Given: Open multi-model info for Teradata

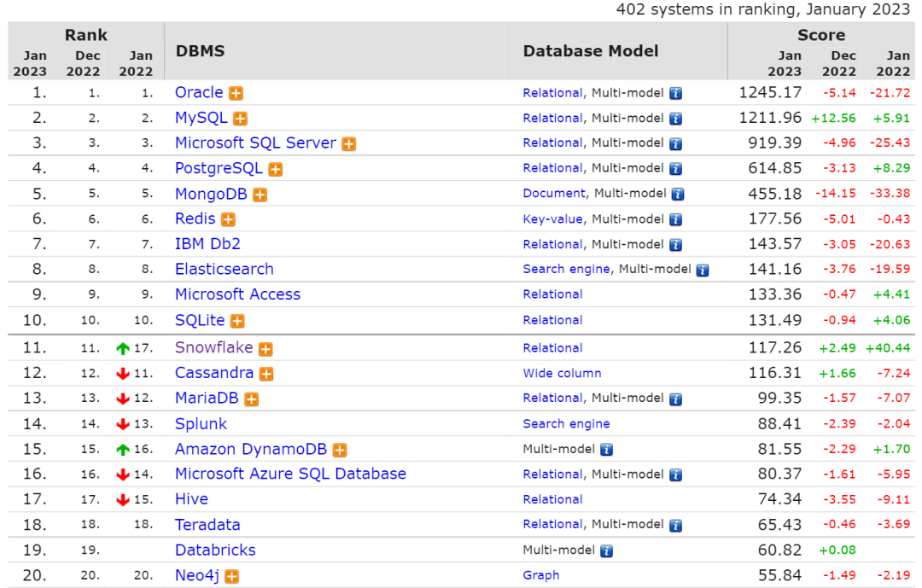Looking at the screenshot, I should click(x=674, y=525).
